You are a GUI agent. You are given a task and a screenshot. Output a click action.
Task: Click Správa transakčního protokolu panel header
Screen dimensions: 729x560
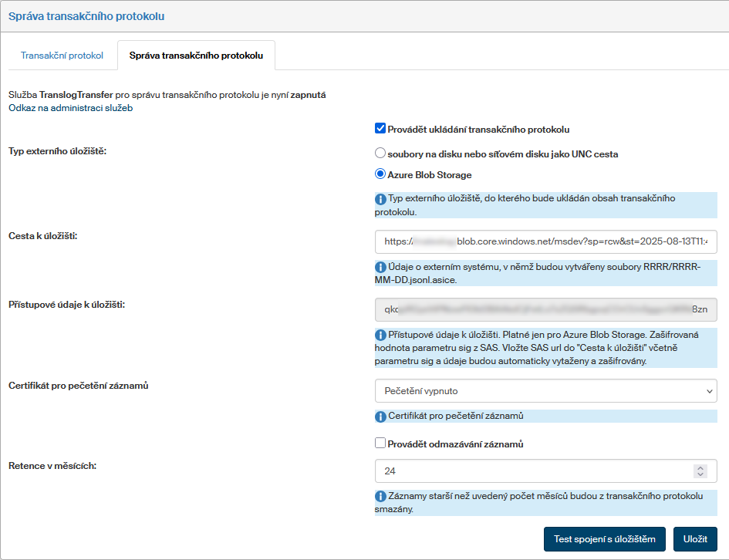(86, 16)
